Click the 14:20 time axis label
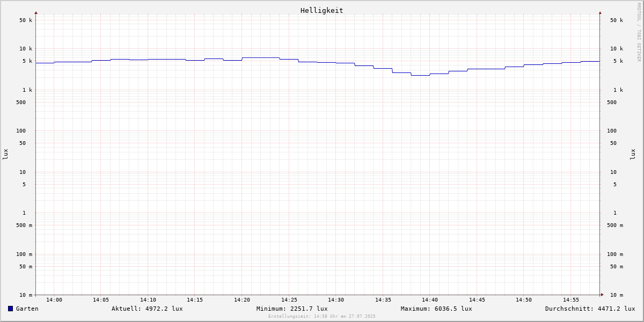 (242, 300)
